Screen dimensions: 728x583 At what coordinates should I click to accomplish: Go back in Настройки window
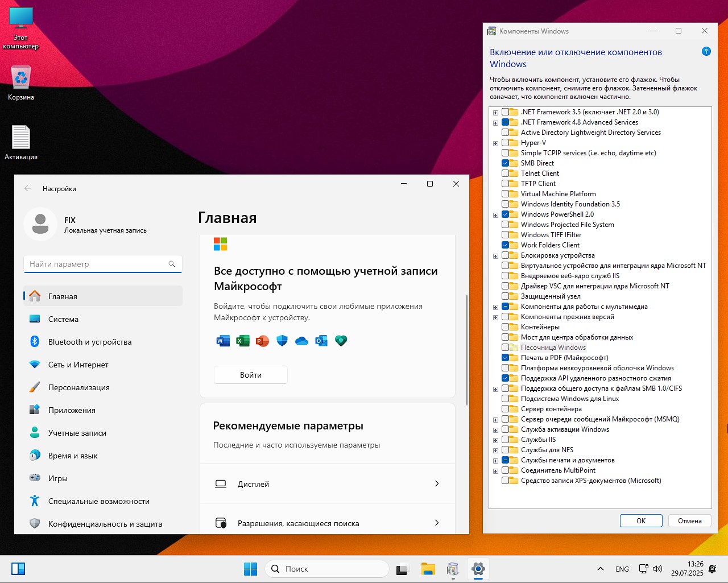[28, 188]
